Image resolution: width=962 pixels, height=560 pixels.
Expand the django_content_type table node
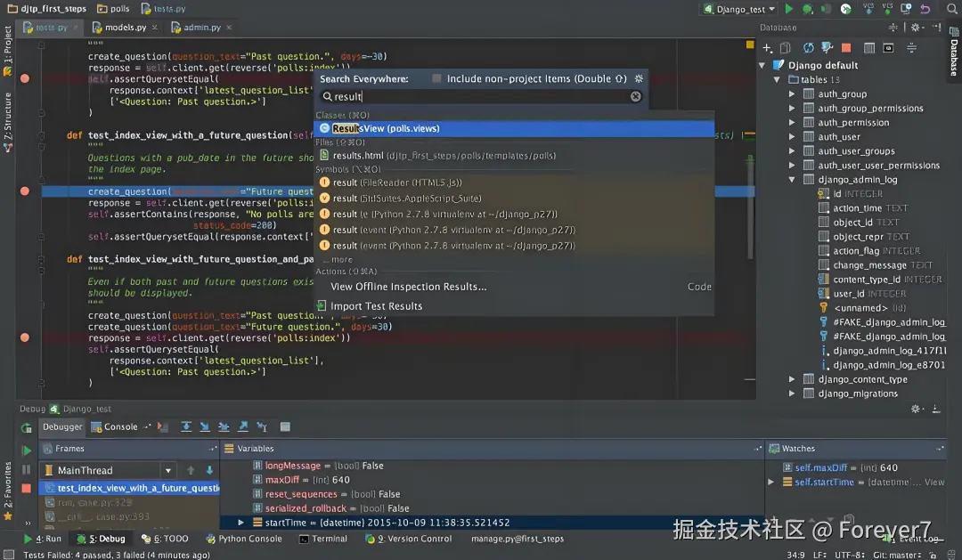point(792,379)
